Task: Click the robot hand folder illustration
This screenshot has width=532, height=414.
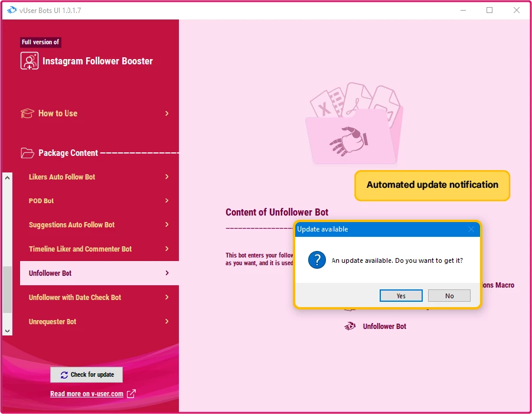Action: pyautogui.click(x=354, y=123)
